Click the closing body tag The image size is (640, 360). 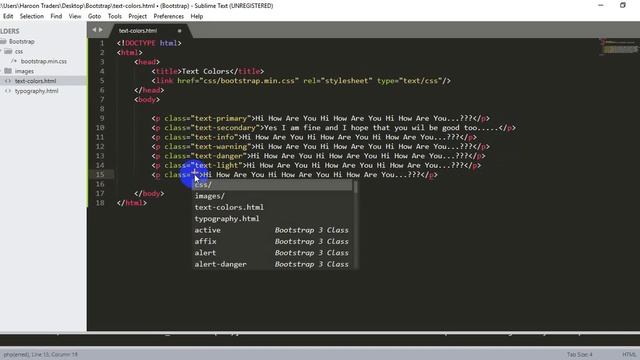click(149, 193)
